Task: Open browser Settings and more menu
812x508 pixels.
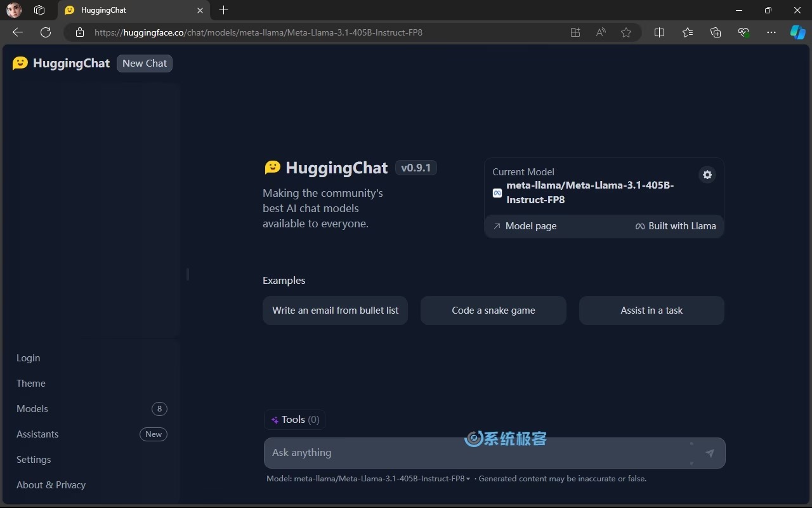Action: coord(771,32)
